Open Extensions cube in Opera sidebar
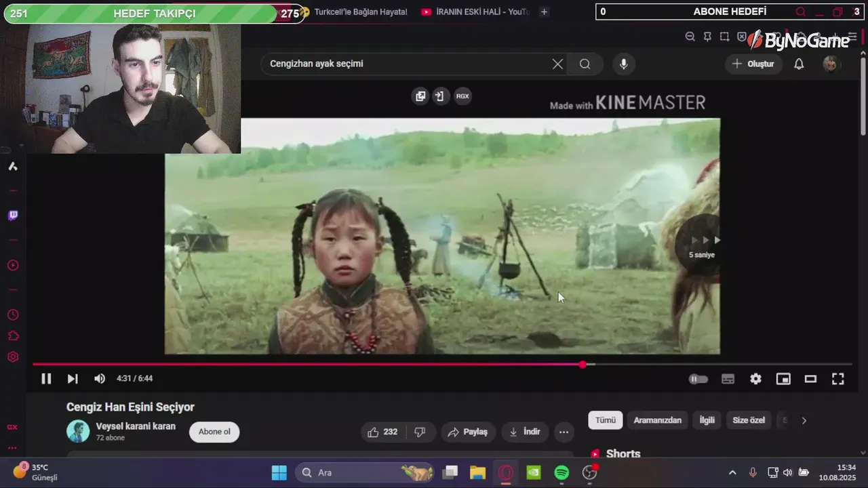 pos(13,336)
